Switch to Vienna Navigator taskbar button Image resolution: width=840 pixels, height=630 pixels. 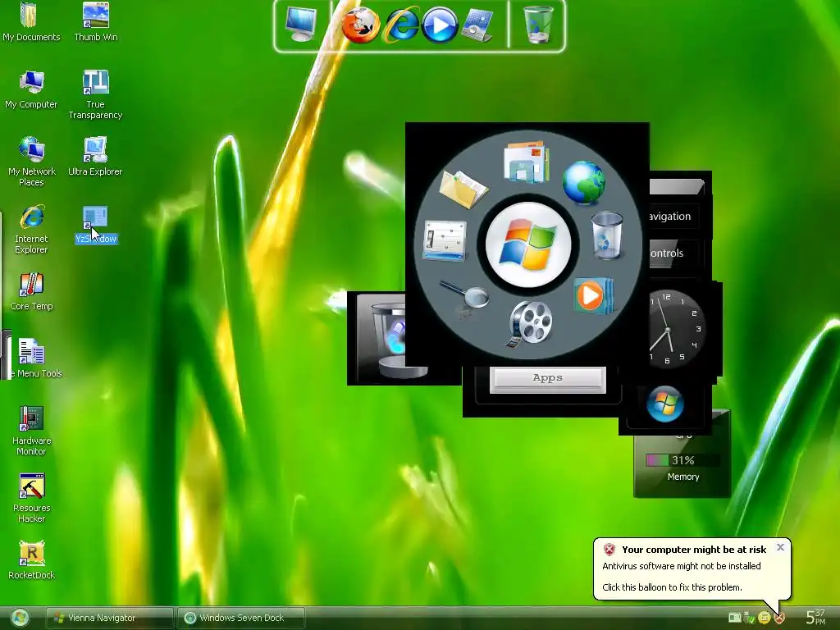click(110, 618)
